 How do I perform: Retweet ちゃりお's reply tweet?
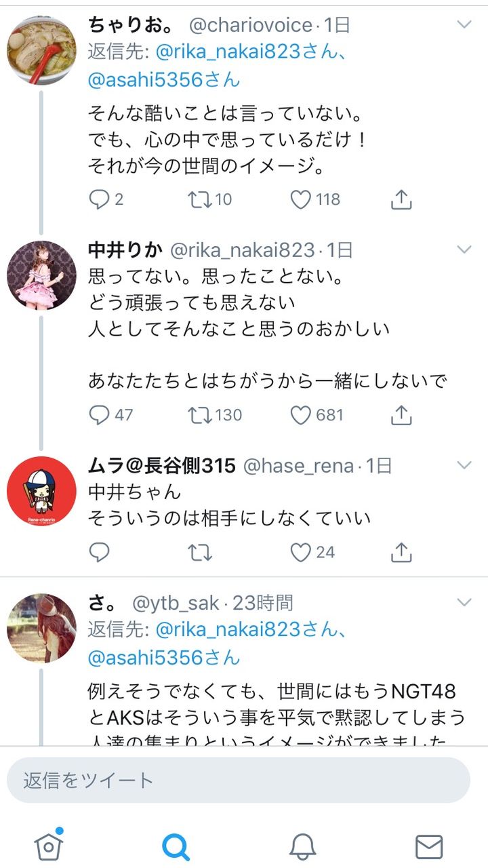tap(200, 199)
